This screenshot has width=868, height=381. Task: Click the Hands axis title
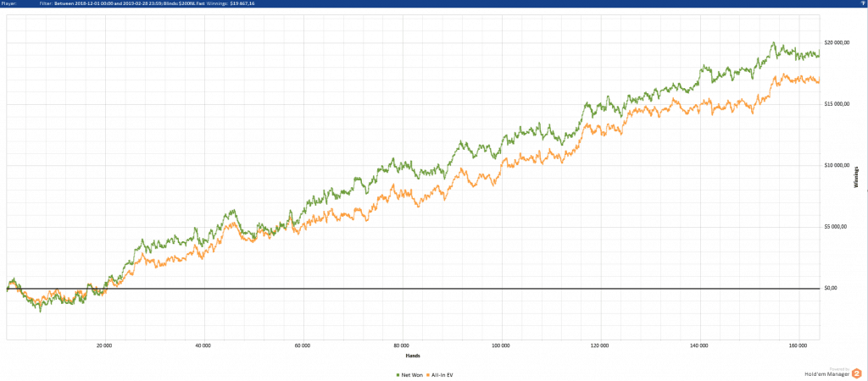(x=413, y=356)
